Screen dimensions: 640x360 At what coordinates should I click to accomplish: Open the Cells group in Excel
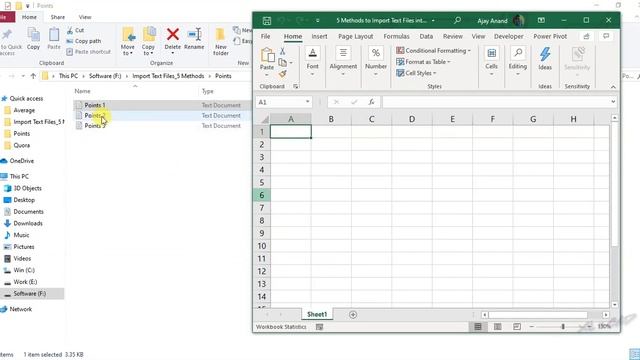[x=491, y=61]
